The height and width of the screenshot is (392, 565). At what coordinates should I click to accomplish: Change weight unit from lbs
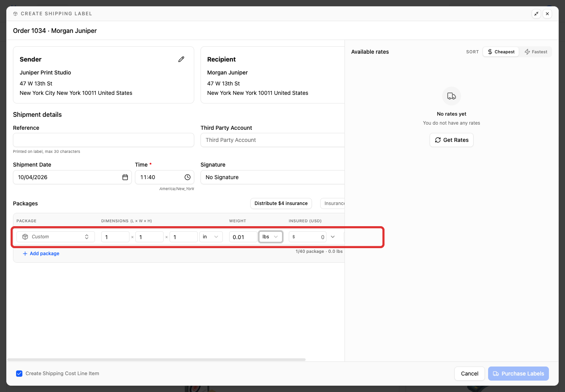point(271,237)
